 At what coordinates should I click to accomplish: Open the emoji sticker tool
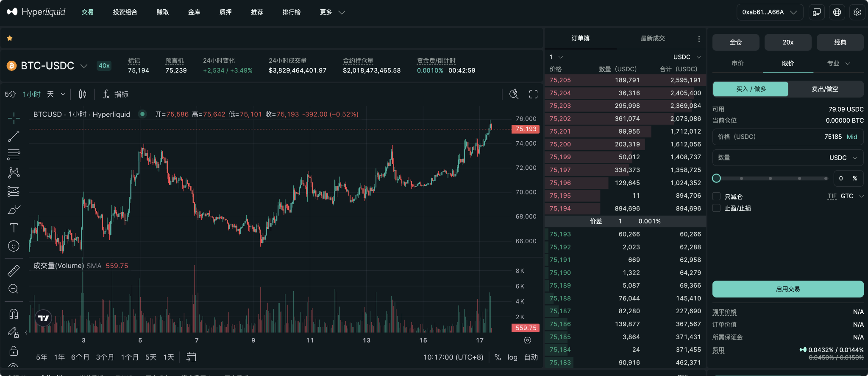(14, 246)
